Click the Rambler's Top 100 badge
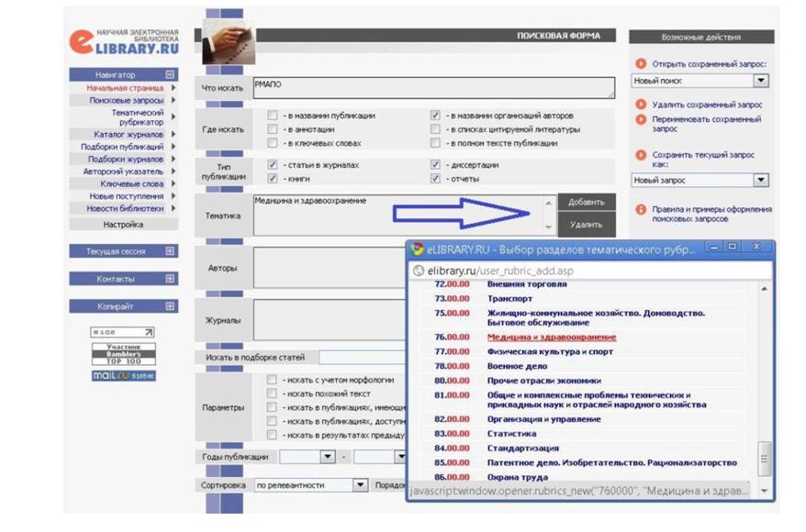The width and height of the screenshot is (806, 532). tap(123, 354)
